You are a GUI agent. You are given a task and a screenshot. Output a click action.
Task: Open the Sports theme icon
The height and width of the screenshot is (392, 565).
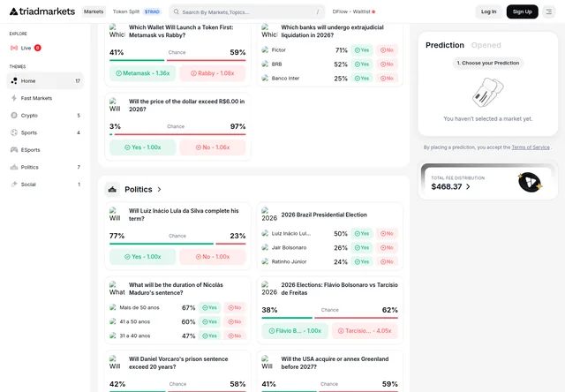pos(14,132)
